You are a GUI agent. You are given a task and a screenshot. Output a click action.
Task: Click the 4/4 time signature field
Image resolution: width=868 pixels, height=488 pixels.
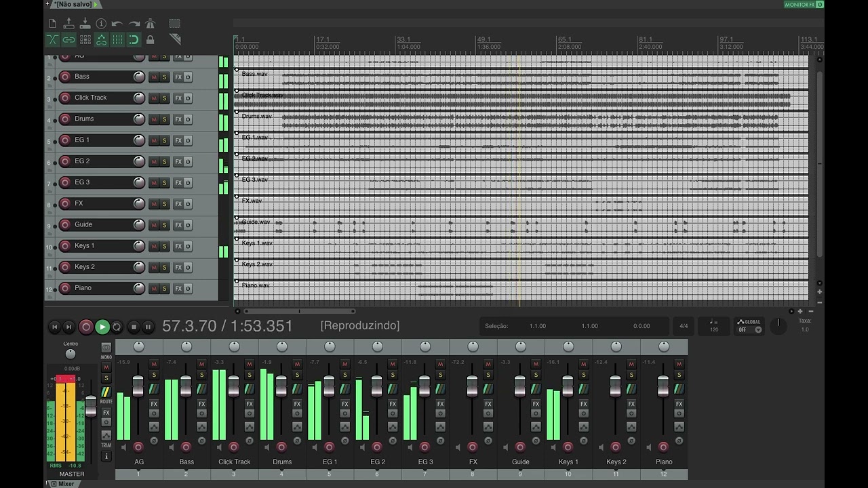click(684, 326)
